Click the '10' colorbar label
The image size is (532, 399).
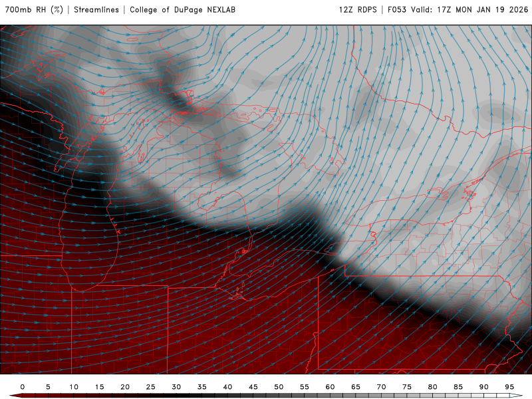click(74, 387)
